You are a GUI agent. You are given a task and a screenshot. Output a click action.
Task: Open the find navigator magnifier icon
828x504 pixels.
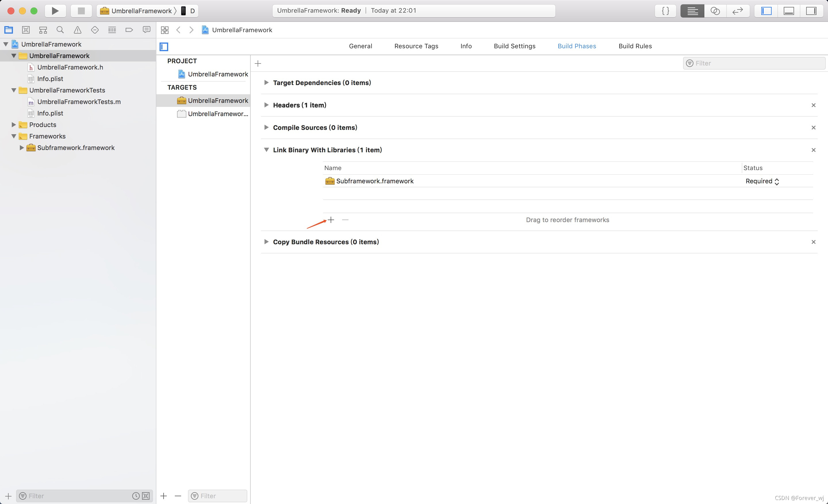point(60,30)
